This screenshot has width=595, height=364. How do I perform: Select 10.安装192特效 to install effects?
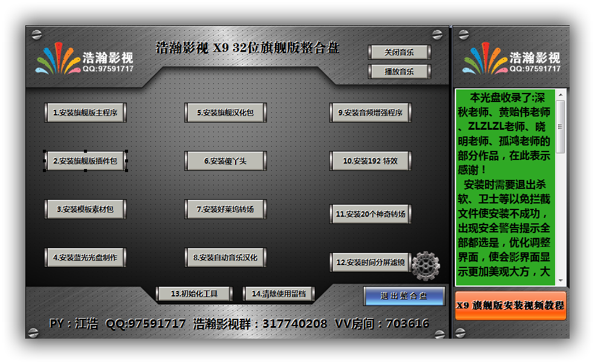click(x=370, y=161)
